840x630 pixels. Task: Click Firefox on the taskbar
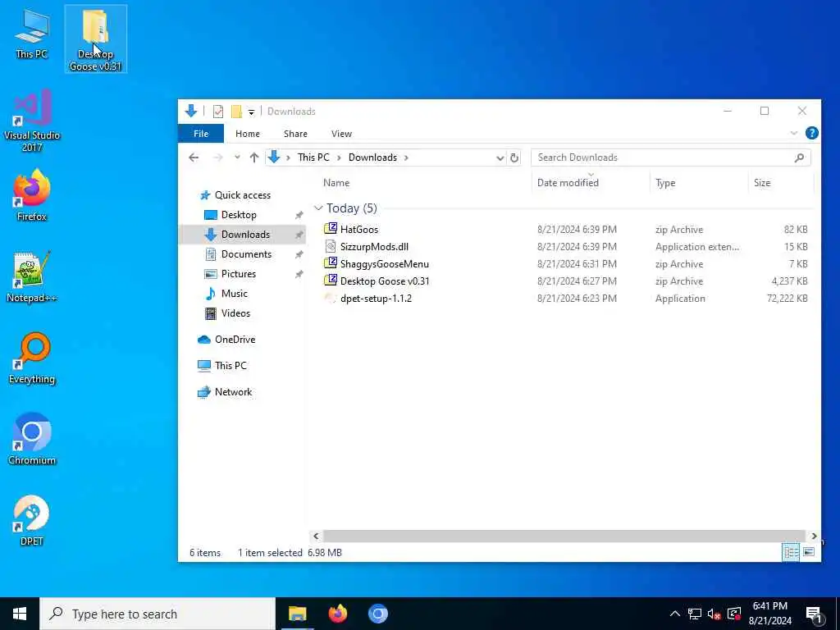coord(337,614)
